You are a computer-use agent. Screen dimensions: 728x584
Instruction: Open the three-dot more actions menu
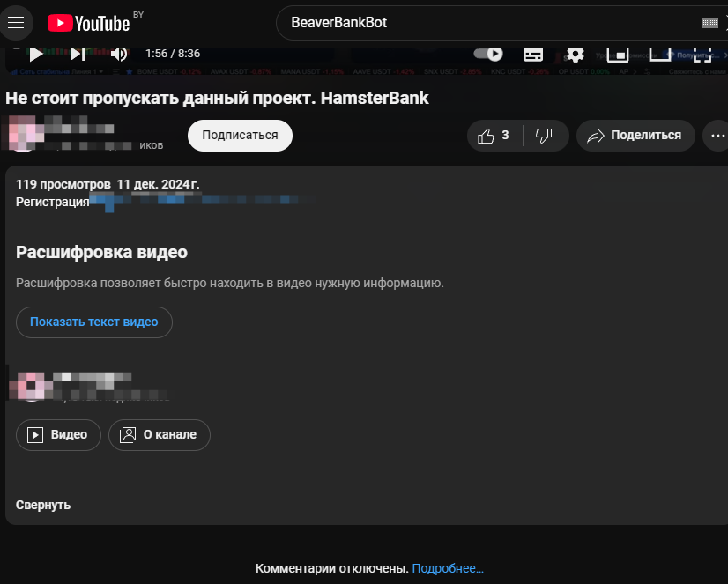(717, 136)
